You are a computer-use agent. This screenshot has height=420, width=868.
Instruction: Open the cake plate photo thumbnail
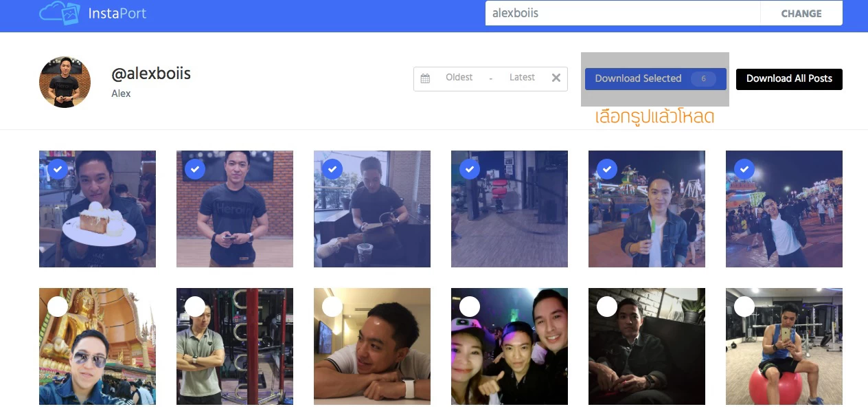[98, 209]
